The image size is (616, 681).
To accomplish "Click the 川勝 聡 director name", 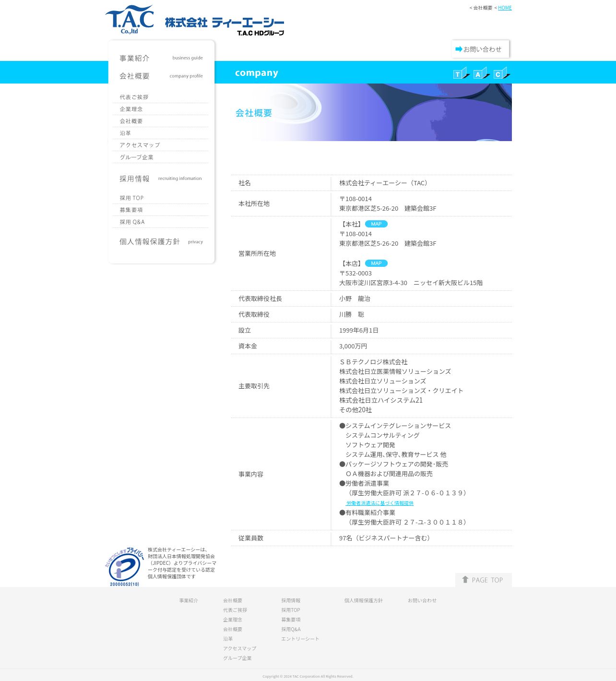I will 352,314.
